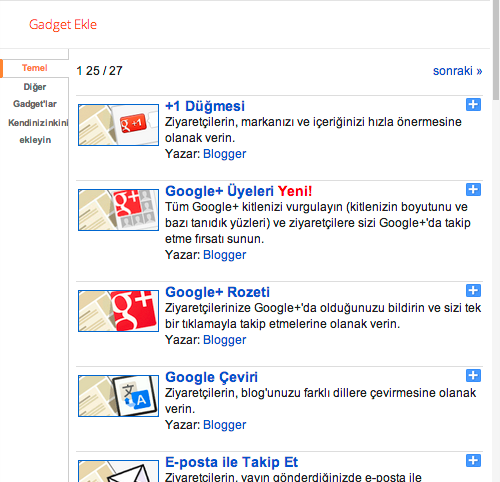The width and height of the screenshot is (500, 482).
Task: Click Blogger author link under Google+ Üyeleri
Action: (x=224, y=255)
